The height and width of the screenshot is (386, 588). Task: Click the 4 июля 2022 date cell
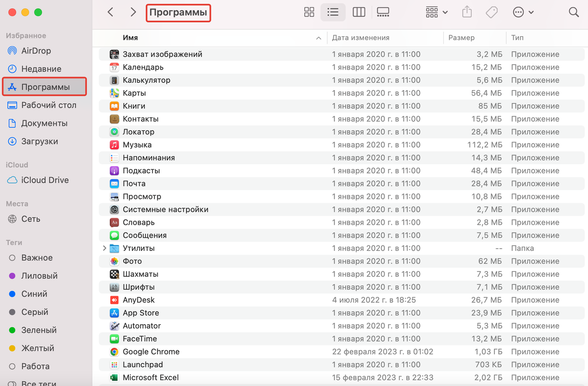(374, 300)
